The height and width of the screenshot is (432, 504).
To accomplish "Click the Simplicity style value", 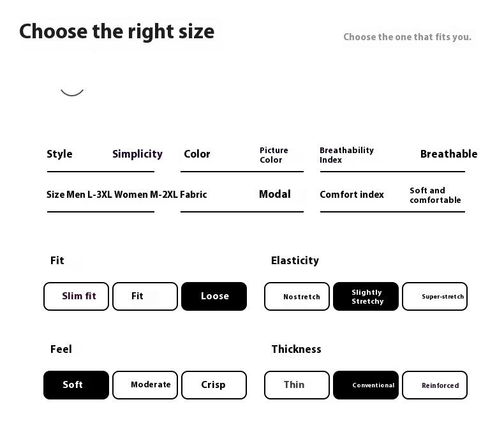I will pos(137,154).
